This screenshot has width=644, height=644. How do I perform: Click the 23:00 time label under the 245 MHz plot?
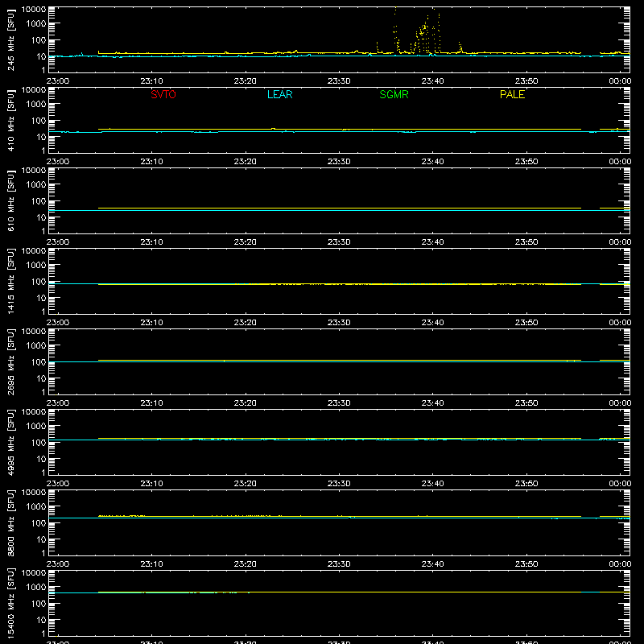click(57, 81)
